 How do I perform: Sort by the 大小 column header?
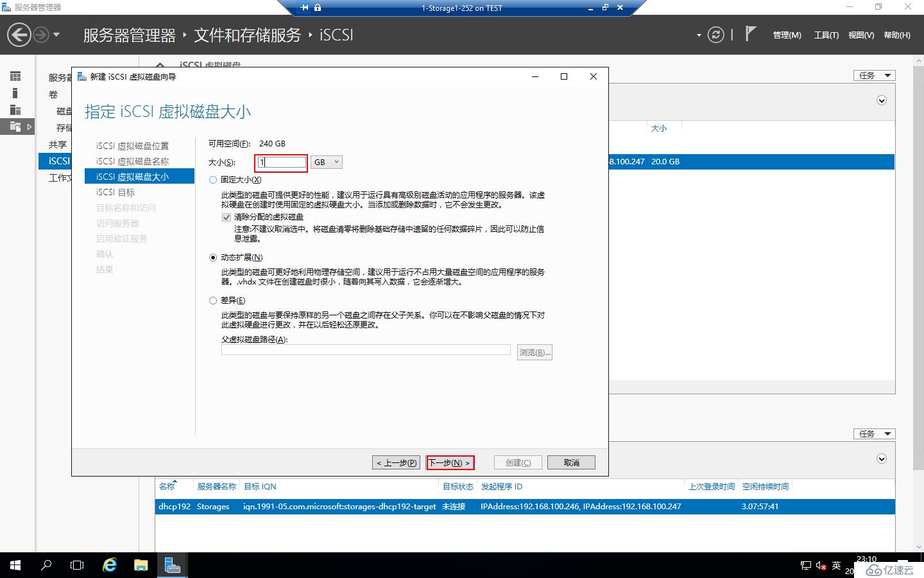click(659, 128)
